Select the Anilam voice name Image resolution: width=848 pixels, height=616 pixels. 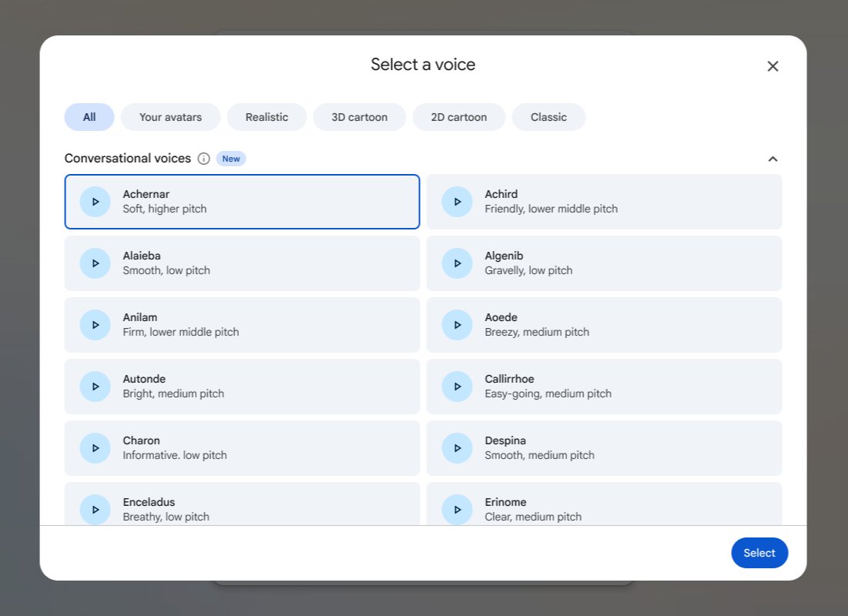[140, 317]
